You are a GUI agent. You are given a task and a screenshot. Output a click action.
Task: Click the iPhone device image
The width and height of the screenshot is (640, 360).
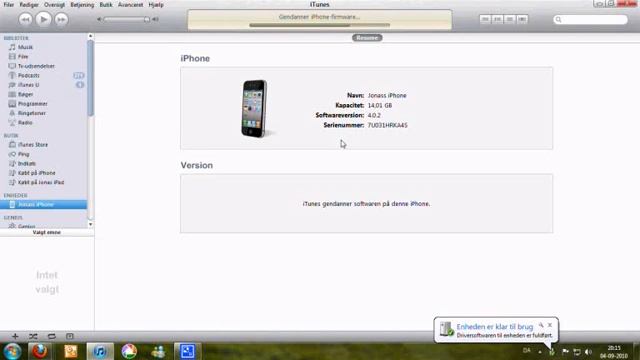[x=254, y=109]
